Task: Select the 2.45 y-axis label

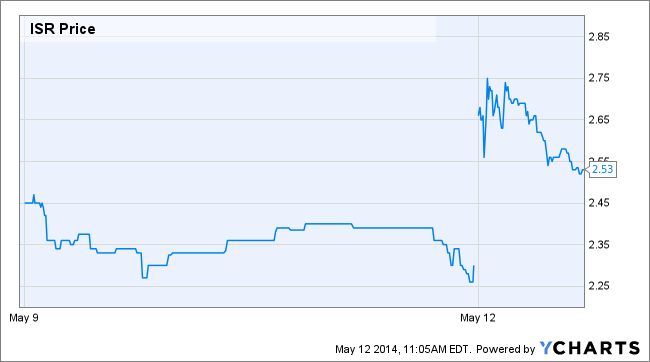Action: tap(599, 203)
